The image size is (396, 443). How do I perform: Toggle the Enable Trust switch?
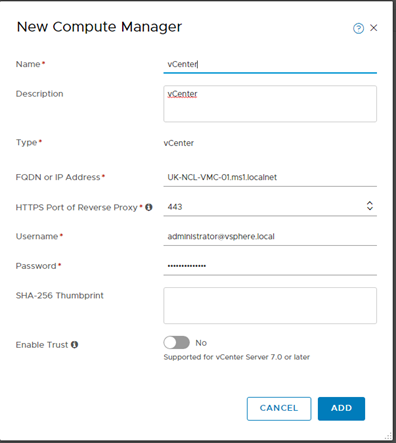176,342
